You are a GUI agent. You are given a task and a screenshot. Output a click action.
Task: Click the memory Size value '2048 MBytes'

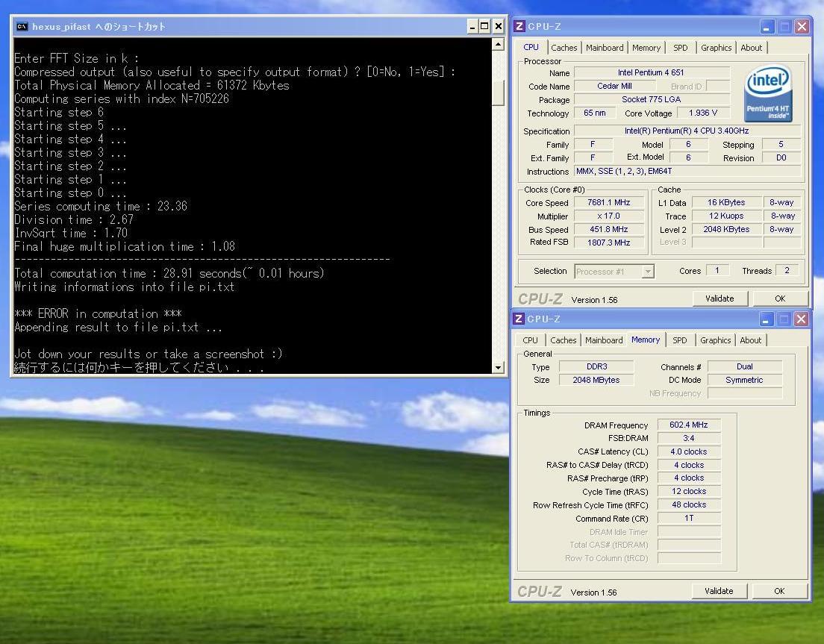pyautogui.click(x=596, y=380)
